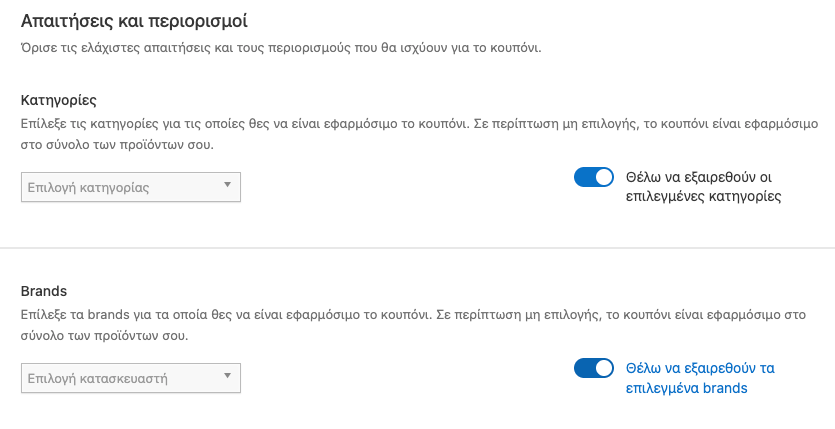835x429 pixels.
Task: Click the description text under Κατηγορίες
Action: [x=419, y=134]
